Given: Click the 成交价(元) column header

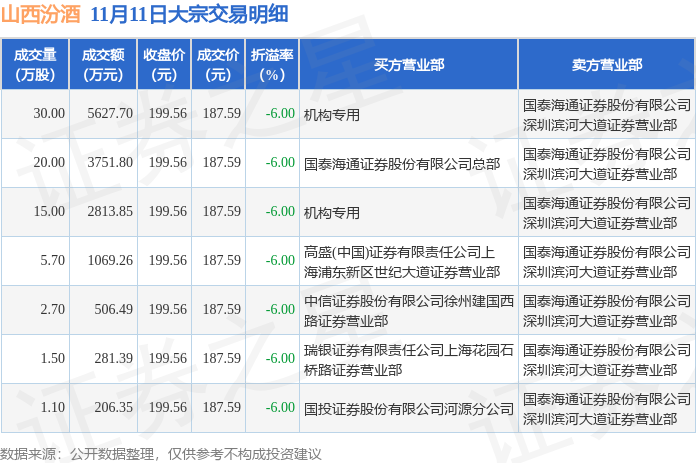Looking at the screenshot, I should point(218,64).
